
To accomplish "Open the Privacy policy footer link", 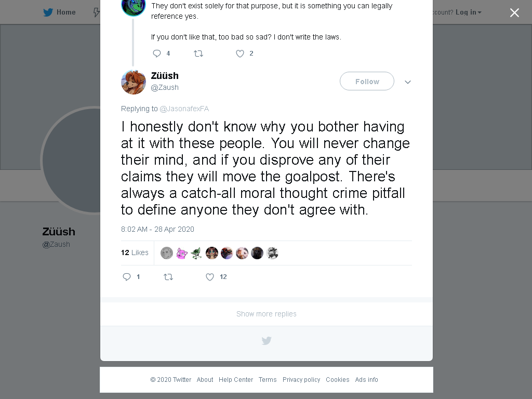I will [301, 379].
